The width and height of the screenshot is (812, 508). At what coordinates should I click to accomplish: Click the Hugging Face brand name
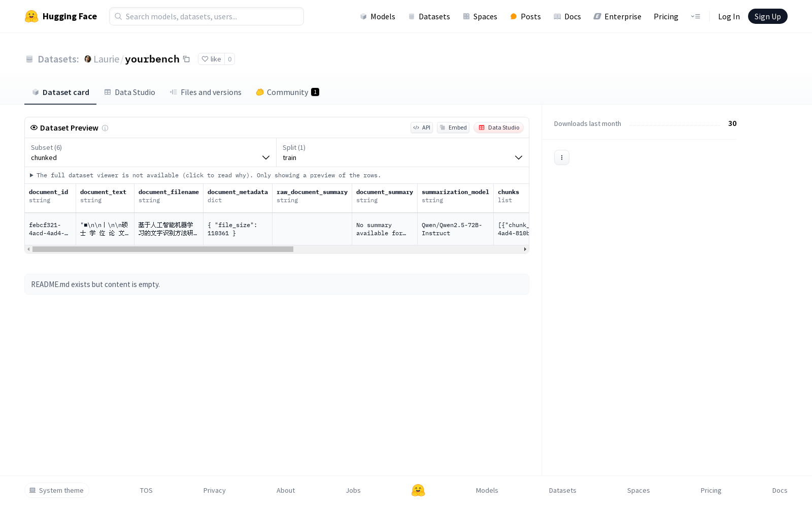pyautogui.click(x=70, y=16)
